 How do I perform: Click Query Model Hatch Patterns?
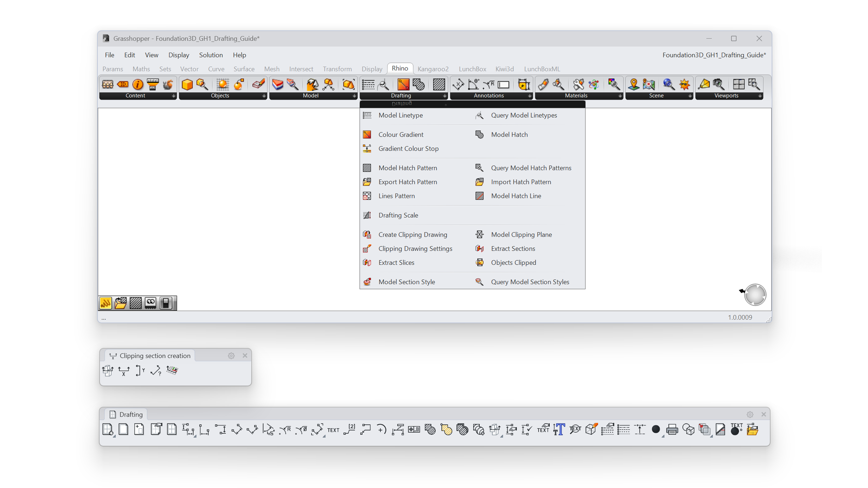(x=523, y=168)
